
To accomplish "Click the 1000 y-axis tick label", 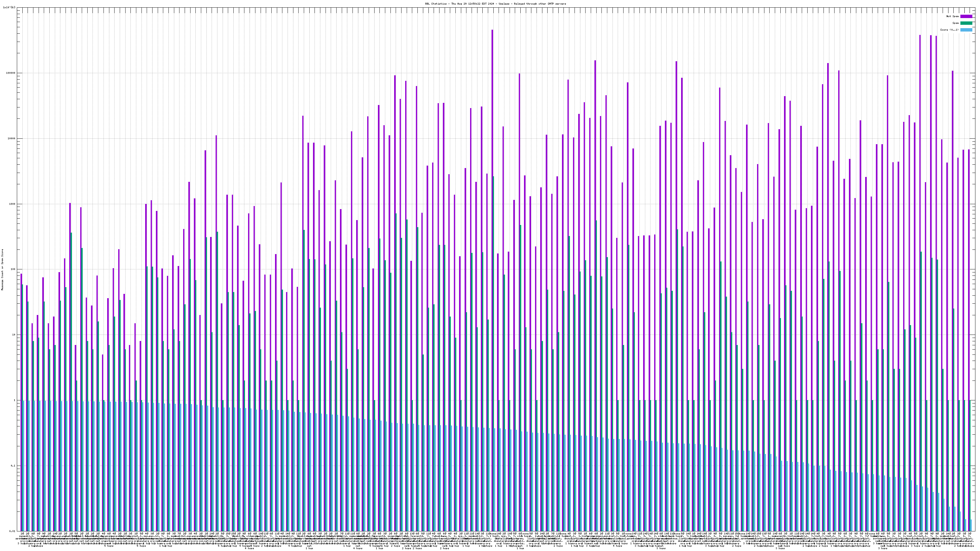I will coord(12,204).
